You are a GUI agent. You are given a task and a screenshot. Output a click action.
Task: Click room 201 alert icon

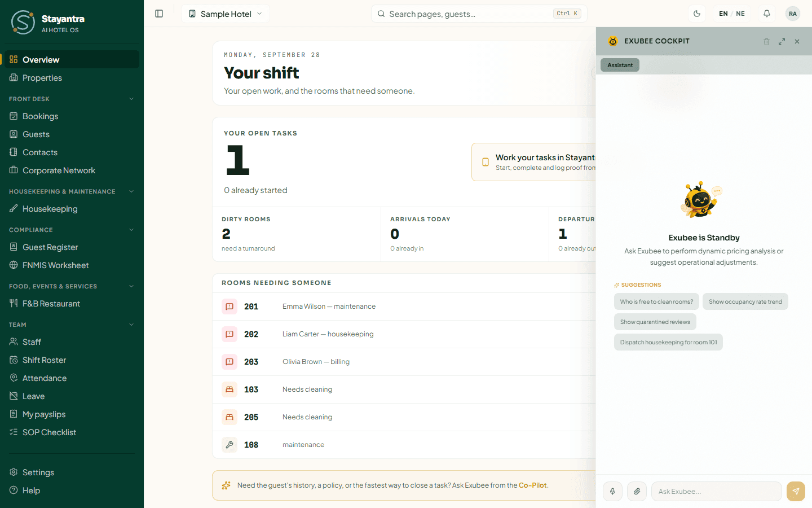[x=230, y=306]
